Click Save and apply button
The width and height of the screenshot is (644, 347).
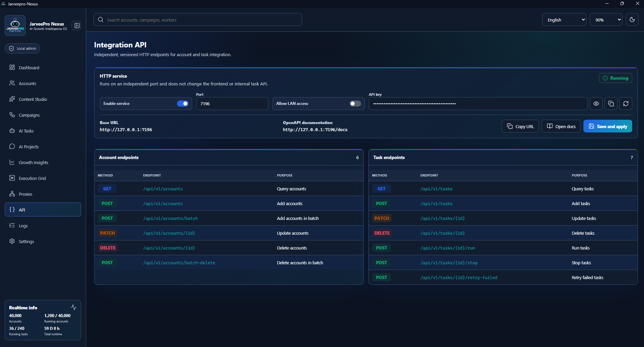608,126
